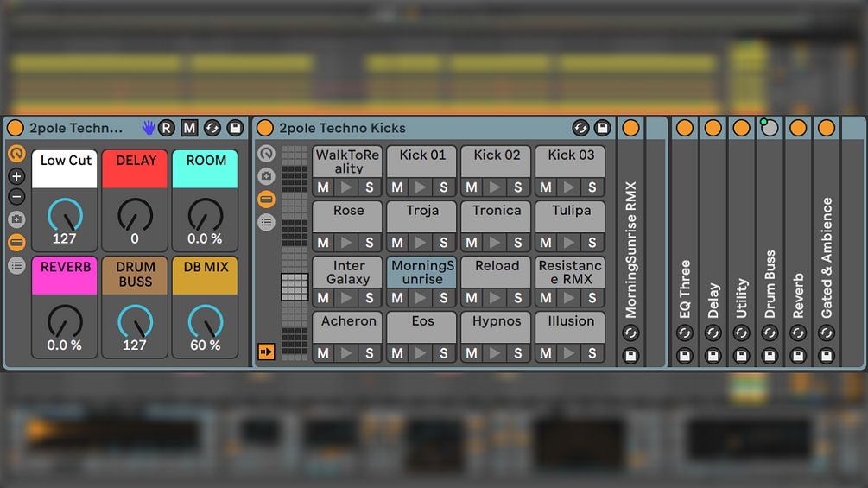
Task: Mute the Reload pad
Action: click(472, 298)
